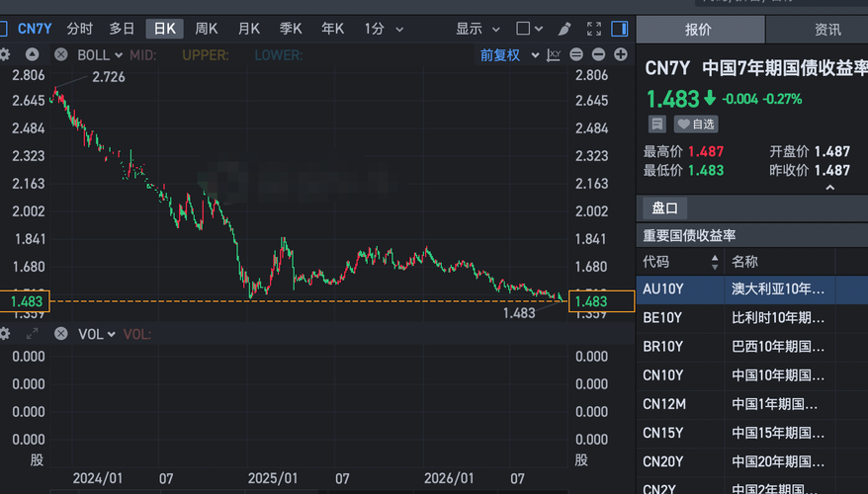Click the 最低价 1.483 value
Image resolution: width=868 pixels, height=494 pixels.
coord(706,170)
